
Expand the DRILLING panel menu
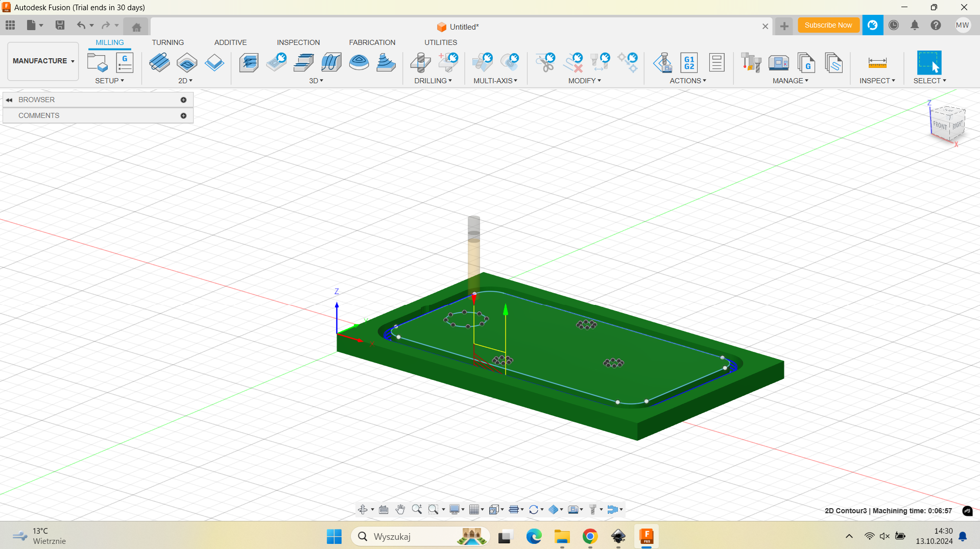433,81
